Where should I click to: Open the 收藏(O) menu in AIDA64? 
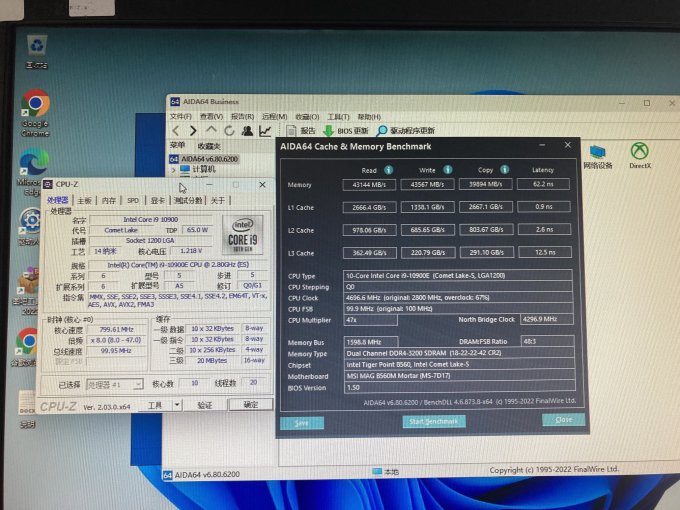pyautogui.click(x=307, y=117)
